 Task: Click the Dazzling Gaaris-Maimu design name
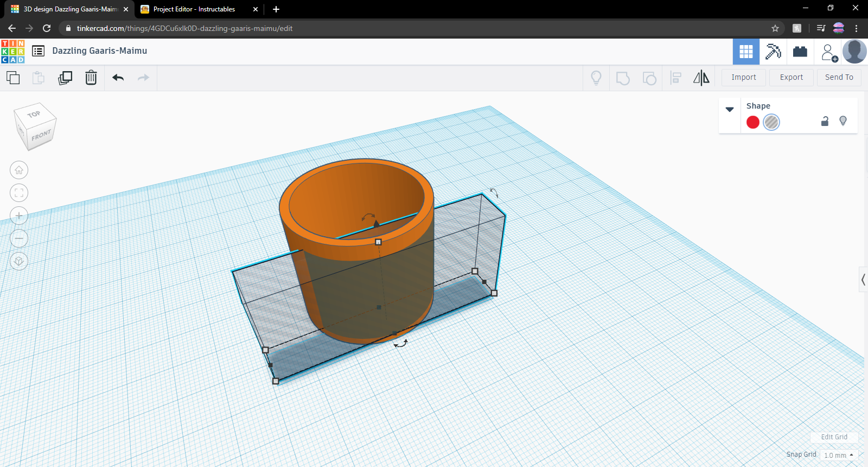pyautogui.click(x=100, y=51)
